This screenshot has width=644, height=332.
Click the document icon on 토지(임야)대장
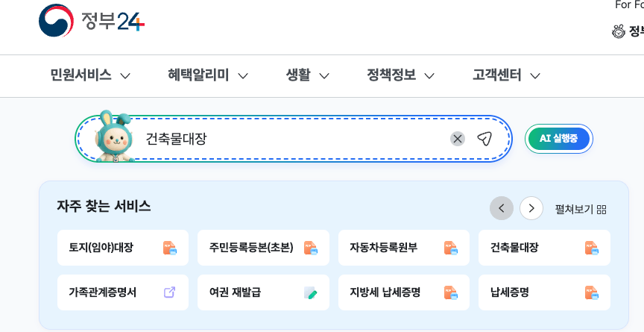tap(169, 248)
